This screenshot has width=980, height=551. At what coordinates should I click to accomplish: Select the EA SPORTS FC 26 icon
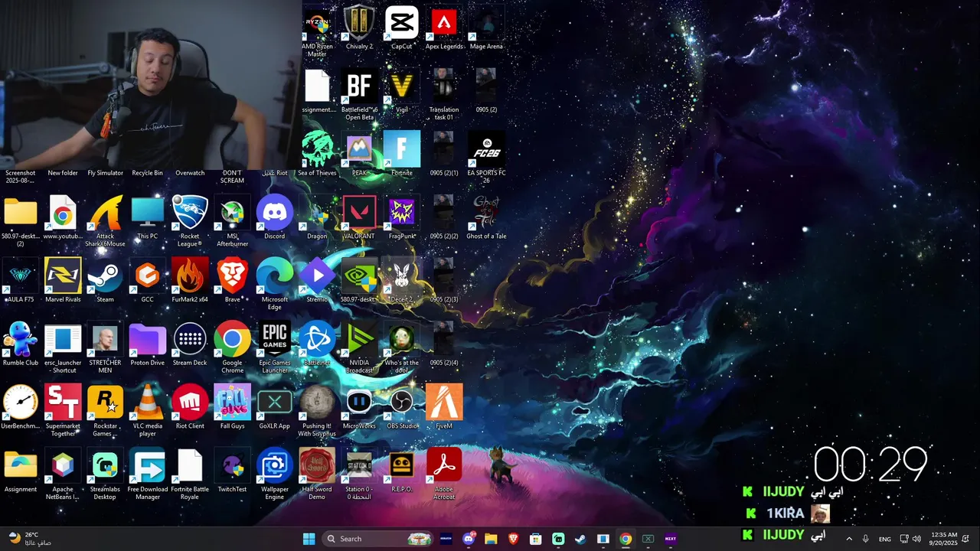[486, 150]
